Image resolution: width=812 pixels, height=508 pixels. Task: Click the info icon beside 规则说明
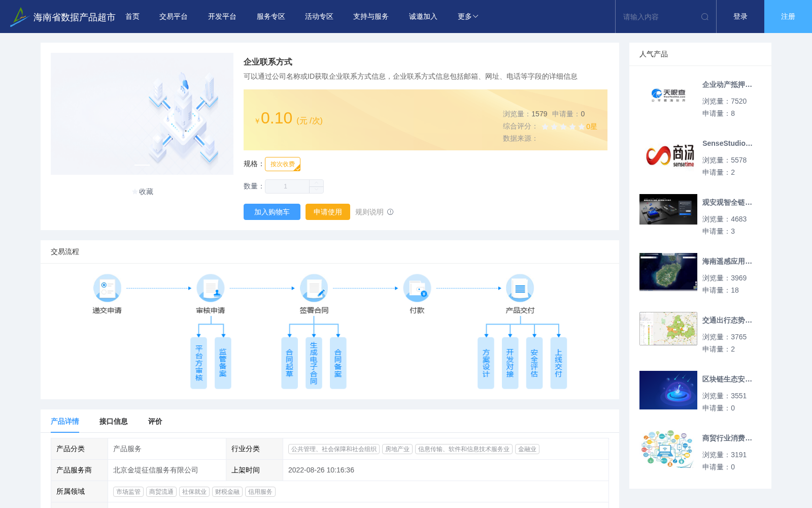390,212
